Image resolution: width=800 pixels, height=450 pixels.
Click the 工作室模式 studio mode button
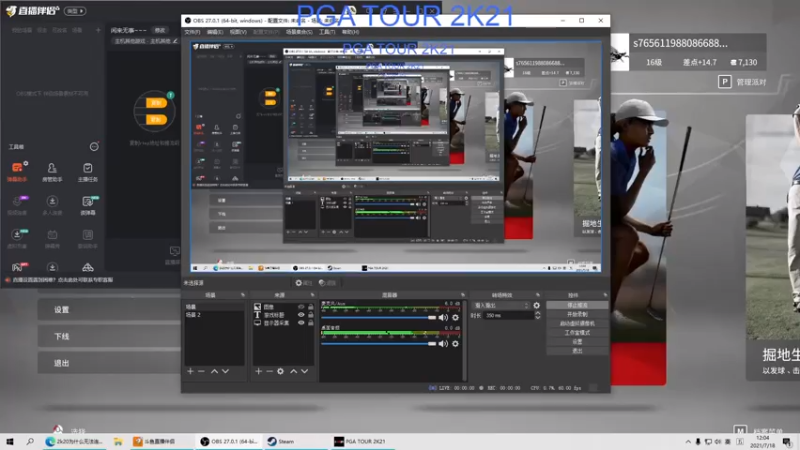click(577, 333)
